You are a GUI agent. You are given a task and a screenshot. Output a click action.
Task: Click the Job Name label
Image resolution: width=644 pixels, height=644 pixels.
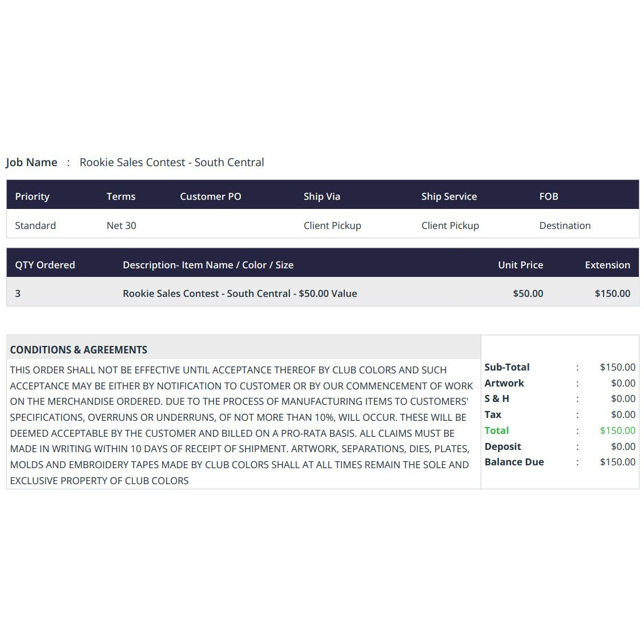[x=31, y=162]
